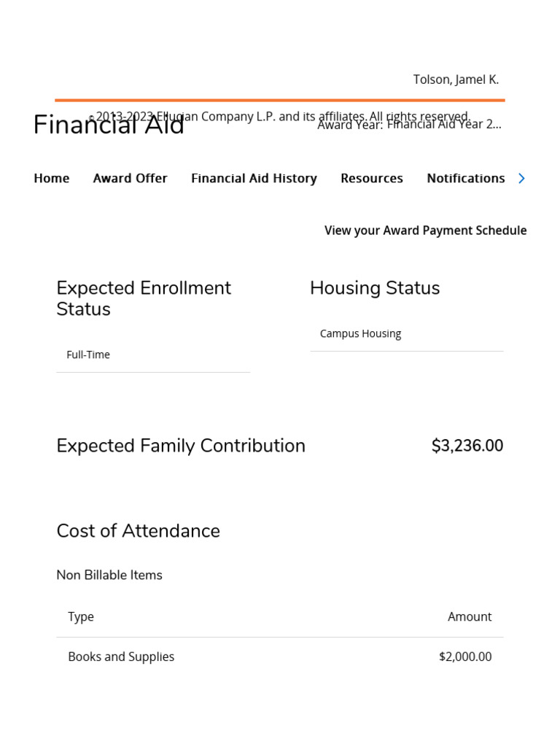Open the Home tab
The height and width of the screenshot is (747, 560).
52,178
